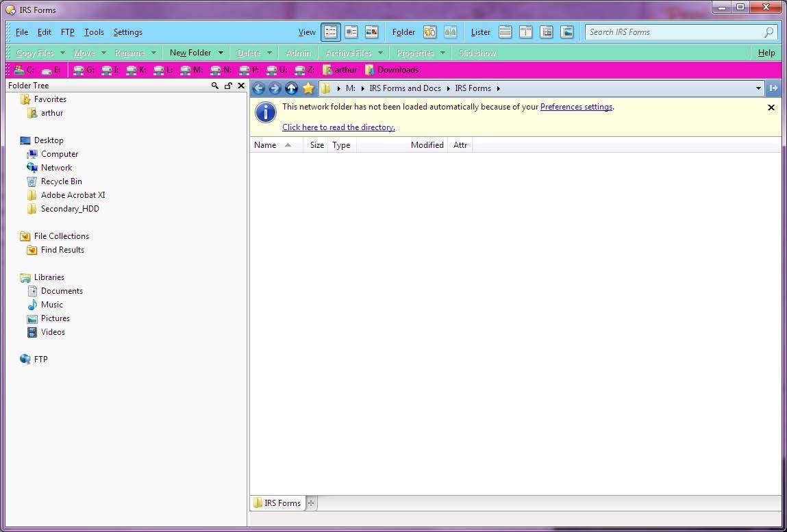Switch to Thumbnails view mode icon
787x532 pixels.
pyautogui.click(x=371, y=32)
